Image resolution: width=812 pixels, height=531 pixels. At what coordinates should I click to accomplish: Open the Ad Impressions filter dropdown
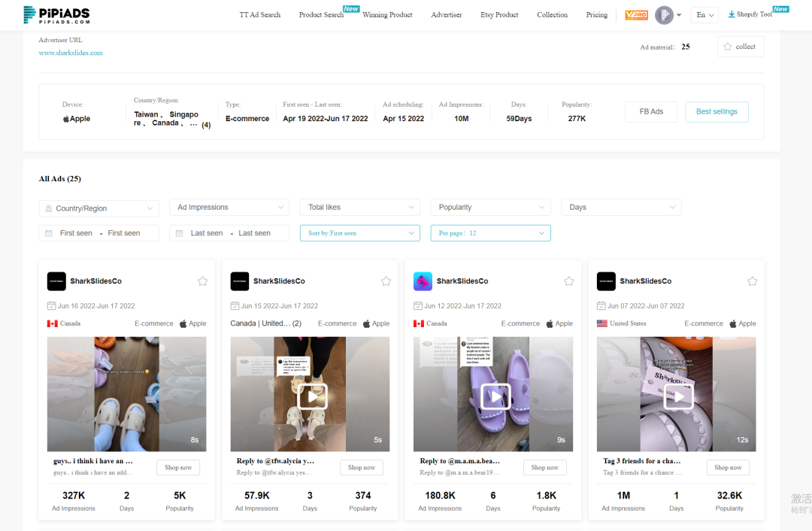pyautogui.click(x=229, y=208)
